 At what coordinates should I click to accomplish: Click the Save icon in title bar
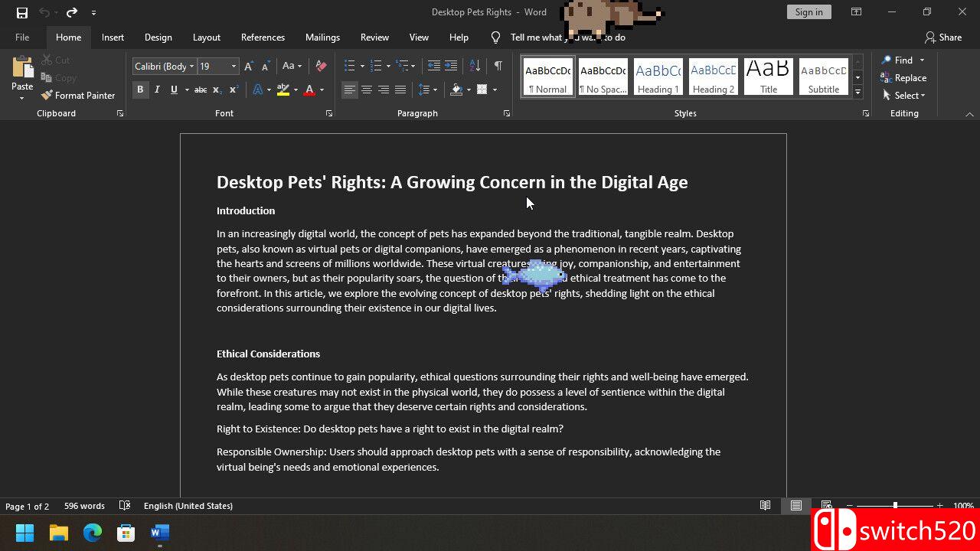tap(22, 12)
